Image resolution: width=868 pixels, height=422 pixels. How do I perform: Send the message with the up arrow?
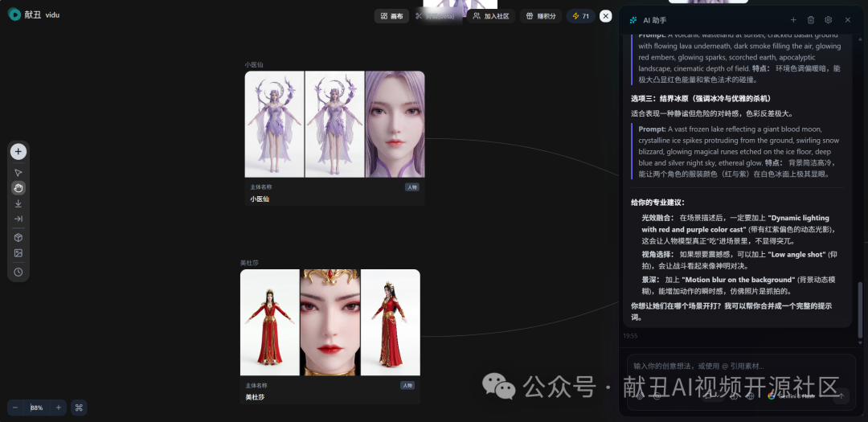[841, 395]
